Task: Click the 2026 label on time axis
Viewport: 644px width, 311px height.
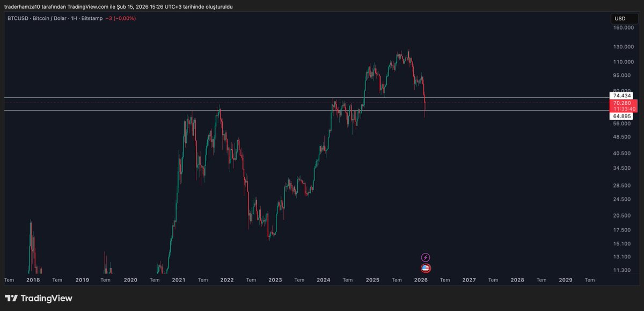Action: tap(420, 280)
